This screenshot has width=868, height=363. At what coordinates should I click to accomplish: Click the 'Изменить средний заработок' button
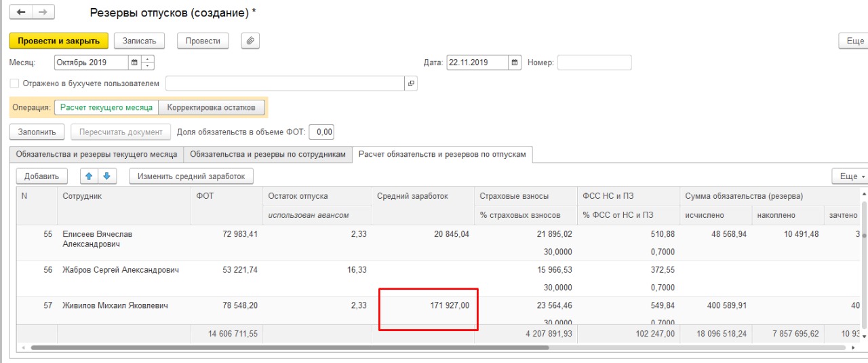(x=191, y=176)
